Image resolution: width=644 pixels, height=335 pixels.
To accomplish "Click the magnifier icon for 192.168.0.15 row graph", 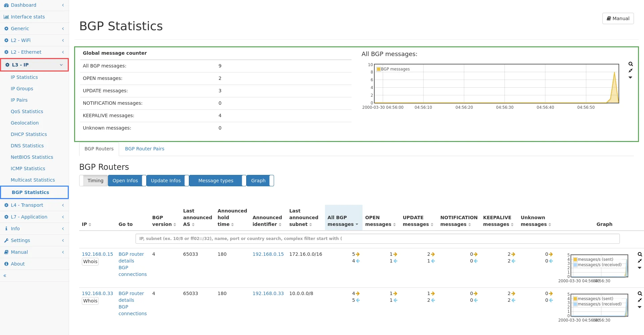I will click(x=640, y=254).
